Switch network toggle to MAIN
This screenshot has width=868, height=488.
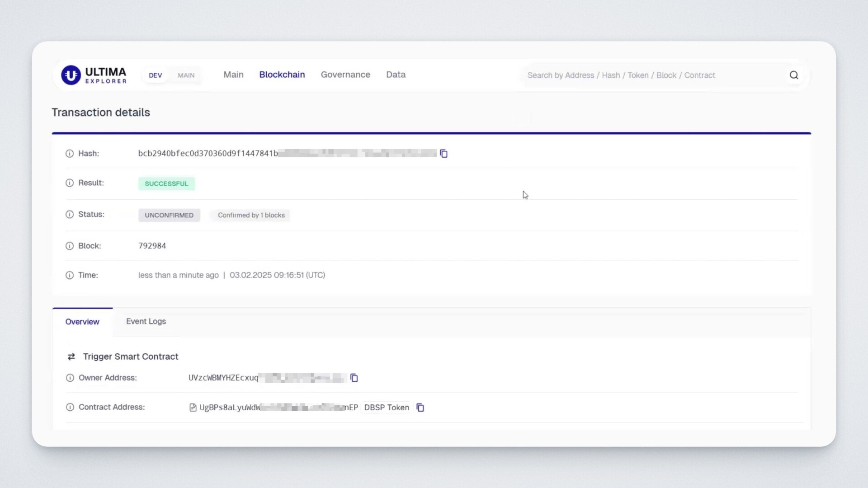(186, 75)
